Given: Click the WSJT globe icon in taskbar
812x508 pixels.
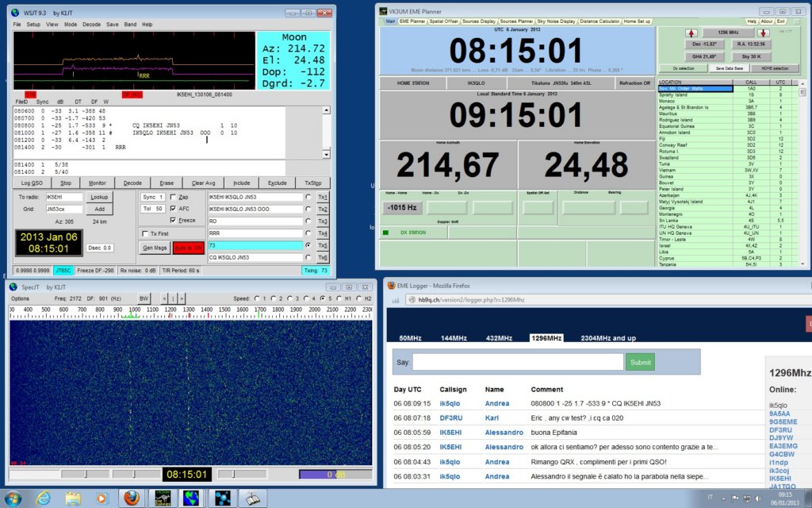Looking at the screenshot, I should [x=192, y=498].
